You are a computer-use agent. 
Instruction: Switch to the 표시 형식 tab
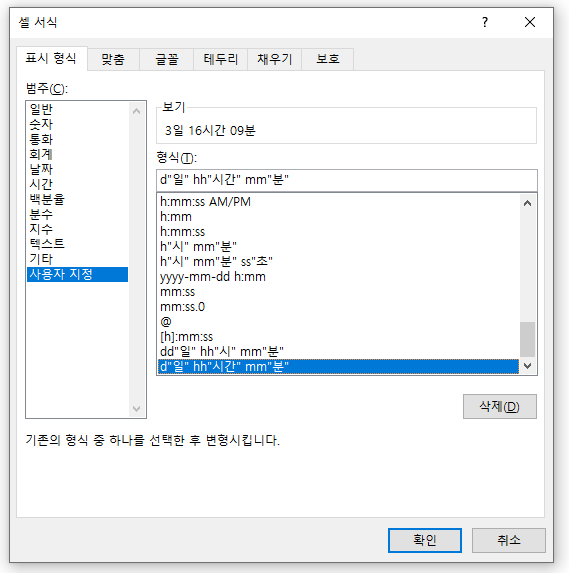point(52,58)
